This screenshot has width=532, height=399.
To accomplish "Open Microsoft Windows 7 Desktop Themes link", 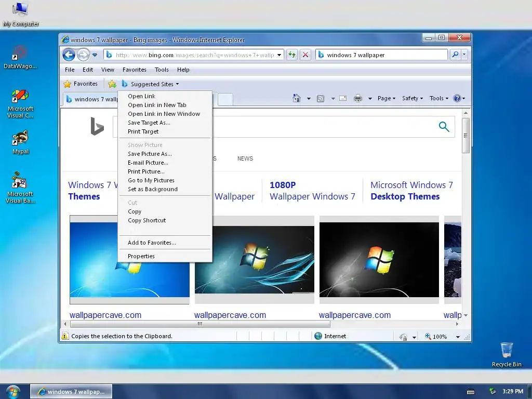I will coord(411,191).
